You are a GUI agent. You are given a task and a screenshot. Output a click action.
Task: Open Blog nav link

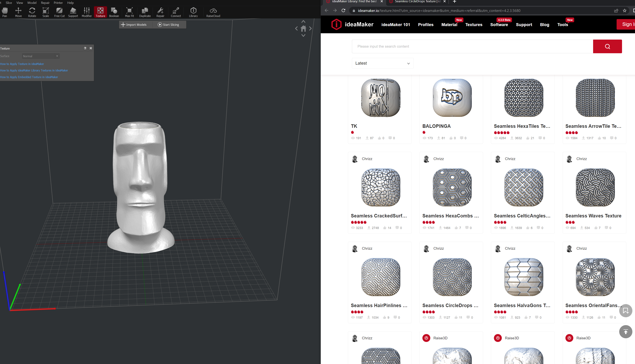pyautogui.click(x=544, y=25)
